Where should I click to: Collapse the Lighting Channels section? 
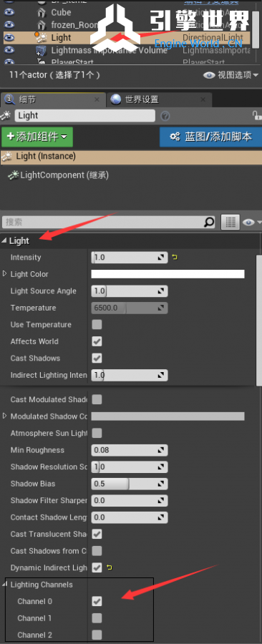click(7, 585)
